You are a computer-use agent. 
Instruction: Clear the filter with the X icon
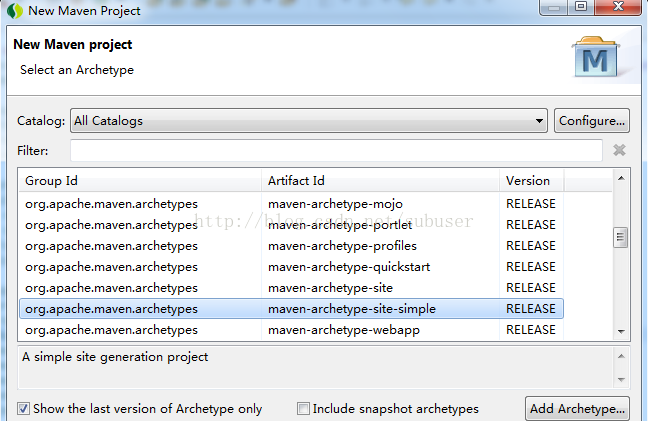619,150
